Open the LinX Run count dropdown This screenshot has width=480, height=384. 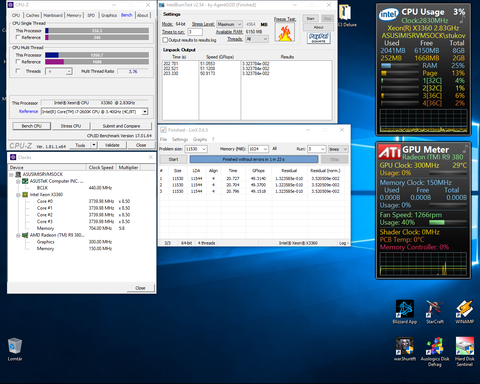point(316,149)
